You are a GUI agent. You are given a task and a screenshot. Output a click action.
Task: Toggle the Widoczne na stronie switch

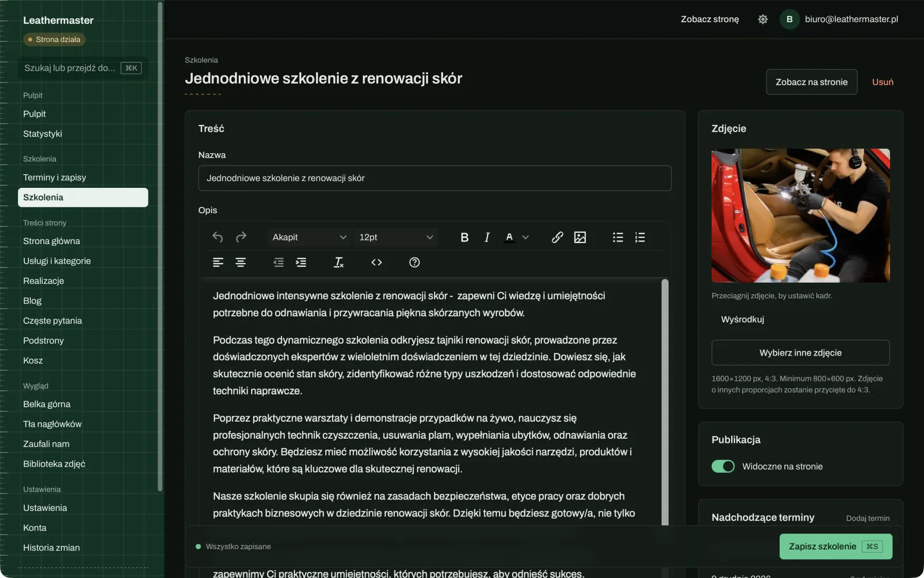click(723, 467)
